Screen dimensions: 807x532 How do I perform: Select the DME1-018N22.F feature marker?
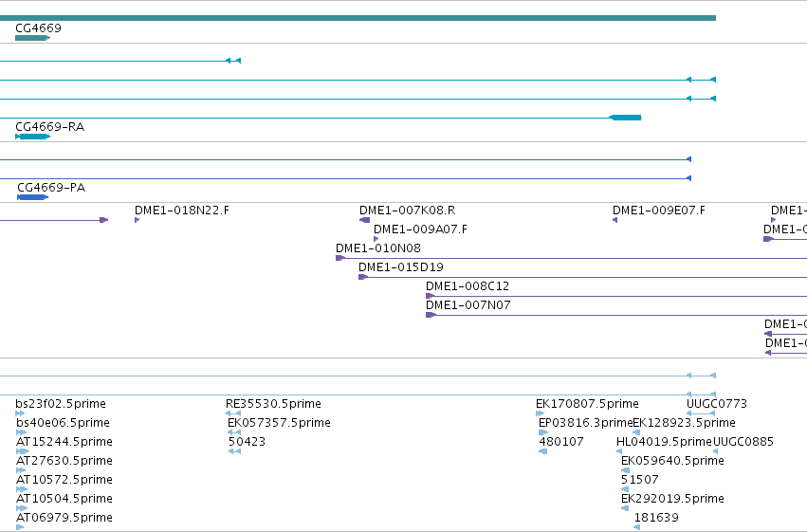[x=137, y=220]
